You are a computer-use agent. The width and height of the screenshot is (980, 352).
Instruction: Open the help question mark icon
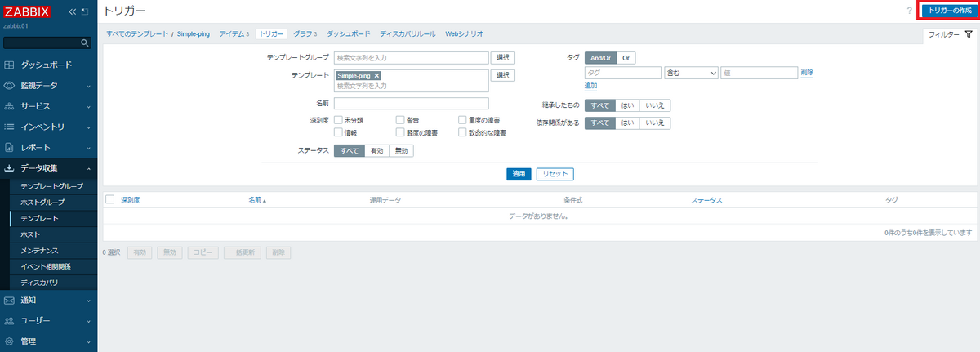[x=909, y=11]
